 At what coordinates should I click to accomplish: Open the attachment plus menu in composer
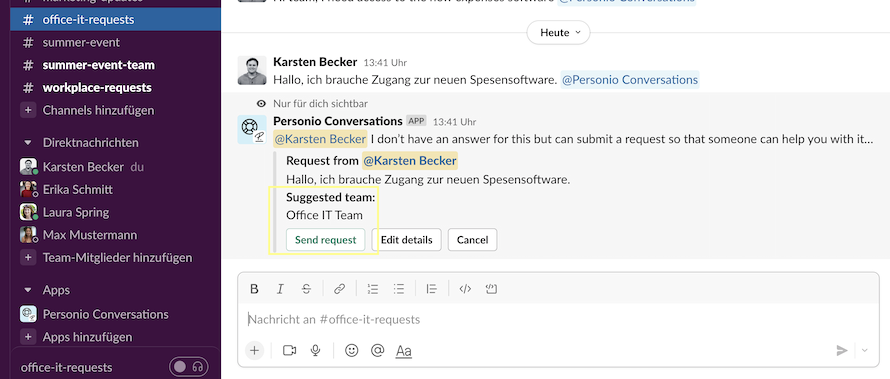tap(254, 351)
